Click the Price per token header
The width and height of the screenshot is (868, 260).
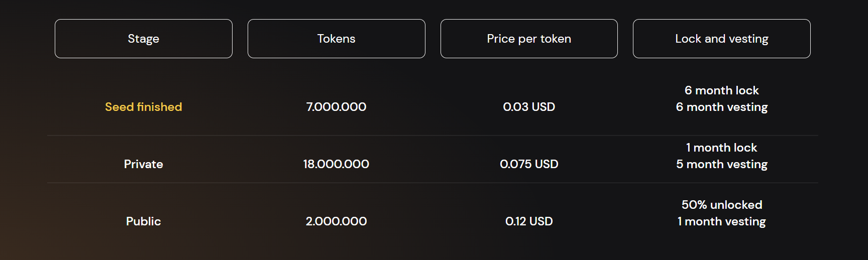click(529, 39)
